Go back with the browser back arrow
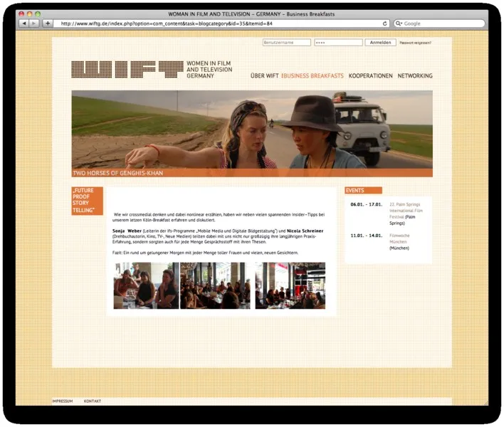Viewport: 504px width, 427px height. (24, 23)
